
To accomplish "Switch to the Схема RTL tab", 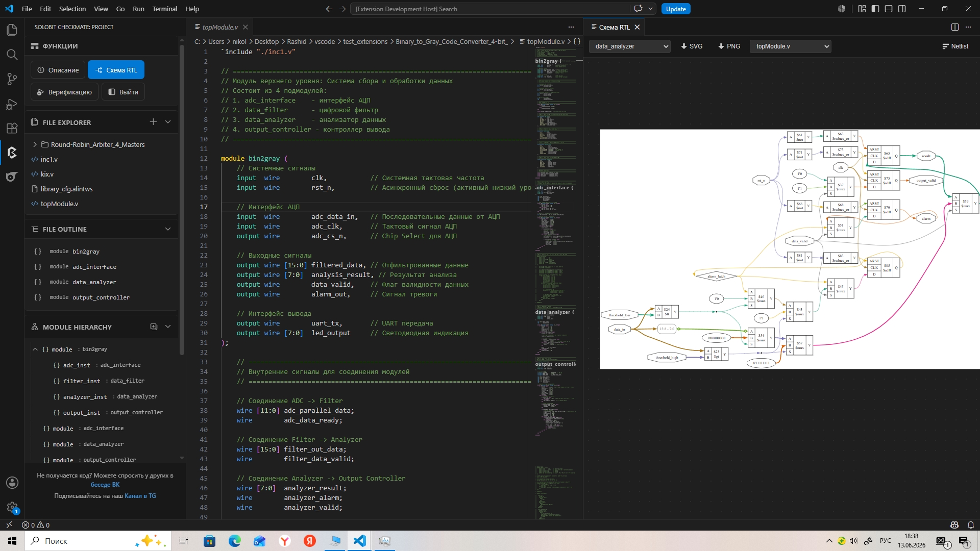I will pyautogui.click(x=614, y=27).
